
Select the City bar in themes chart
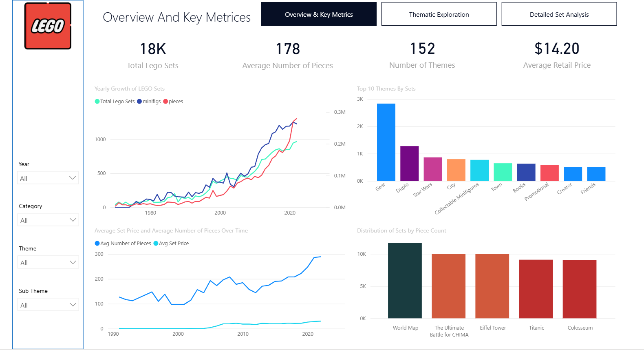tap(456, 170)
